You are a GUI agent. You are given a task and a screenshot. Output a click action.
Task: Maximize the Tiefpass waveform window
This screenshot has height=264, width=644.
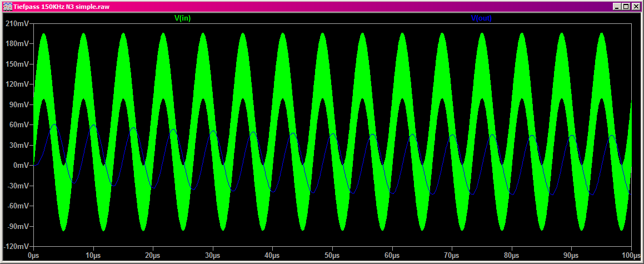(626, 6)
